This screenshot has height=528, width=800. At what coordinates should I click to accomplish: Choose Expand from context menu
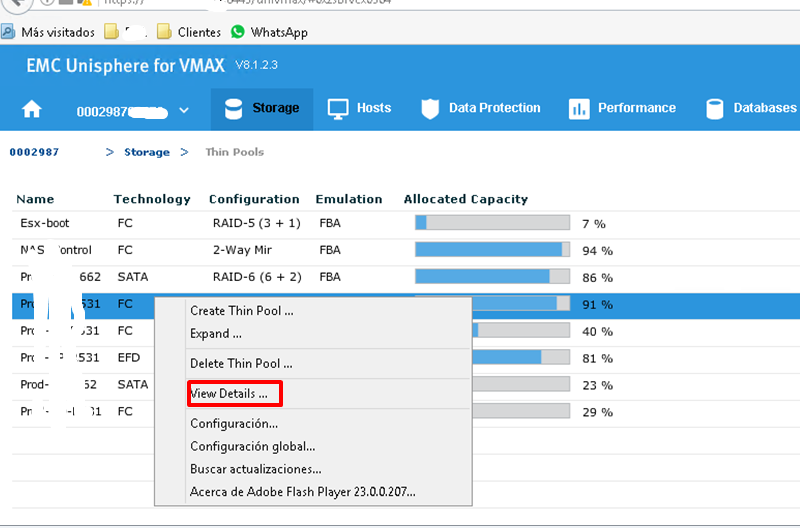[216, 334]
